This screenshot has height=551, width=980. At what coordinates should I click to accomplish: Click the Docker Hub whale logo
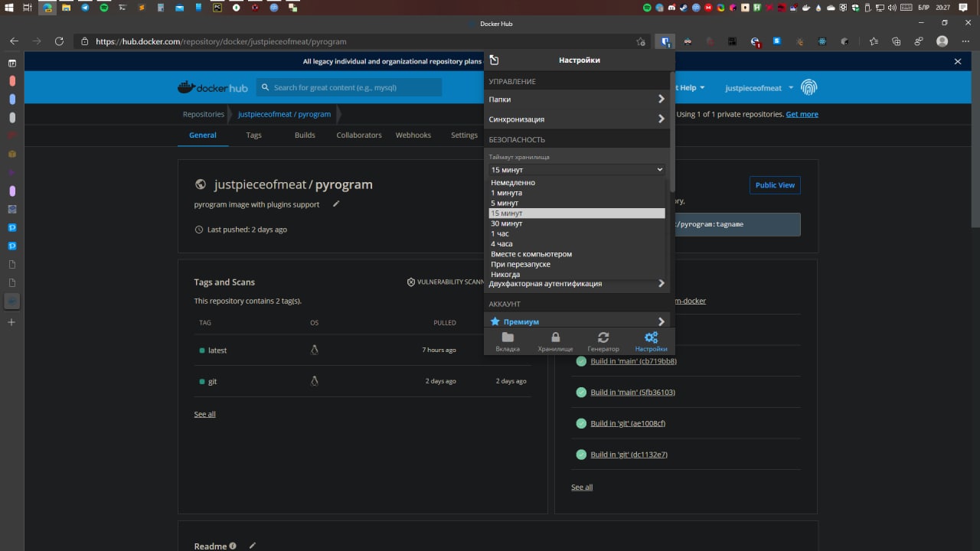click(212, 87)
